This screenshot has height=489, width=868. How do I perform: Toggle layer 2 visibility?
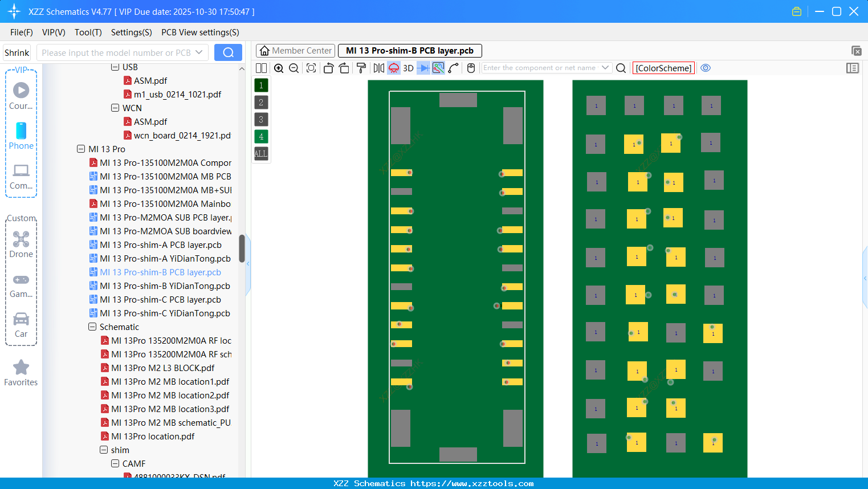pos(260,102)
